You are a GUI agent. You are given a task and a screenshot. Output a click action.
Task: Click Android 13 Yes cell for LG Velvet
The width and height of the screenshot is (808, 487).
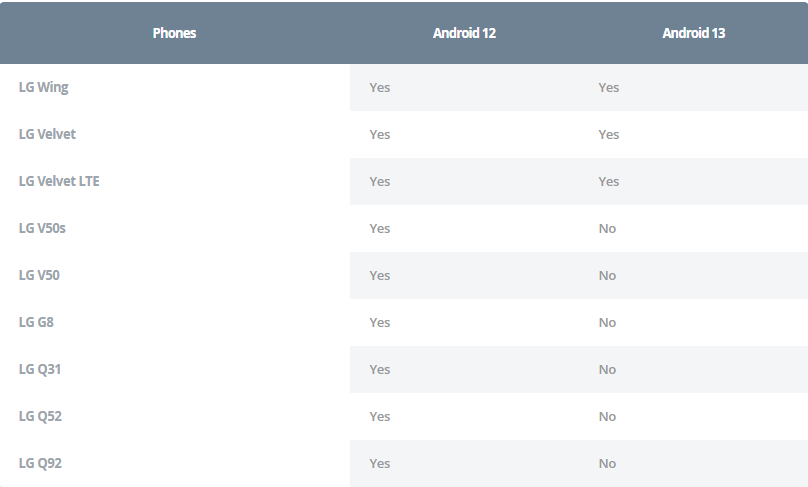(609, 134)
